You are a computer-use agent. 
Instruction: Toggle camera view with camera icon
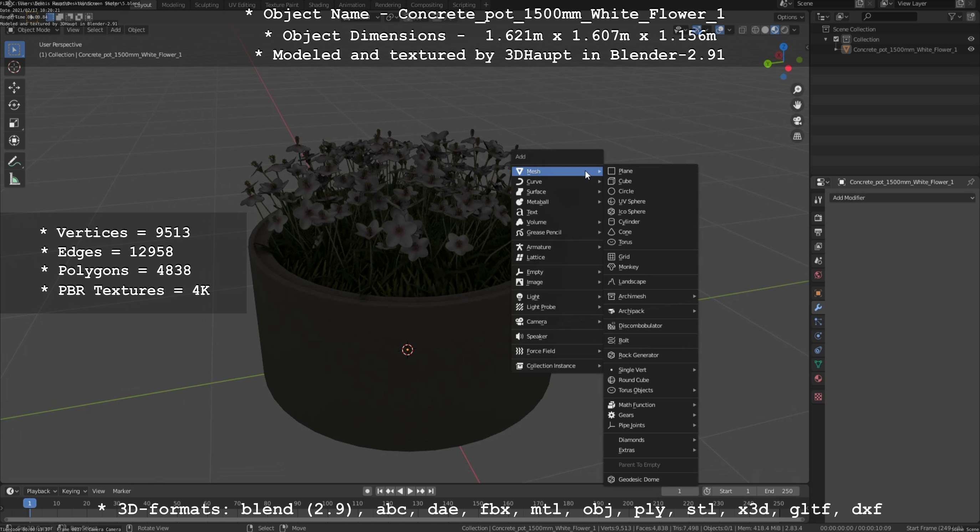(x=797, y=121)
